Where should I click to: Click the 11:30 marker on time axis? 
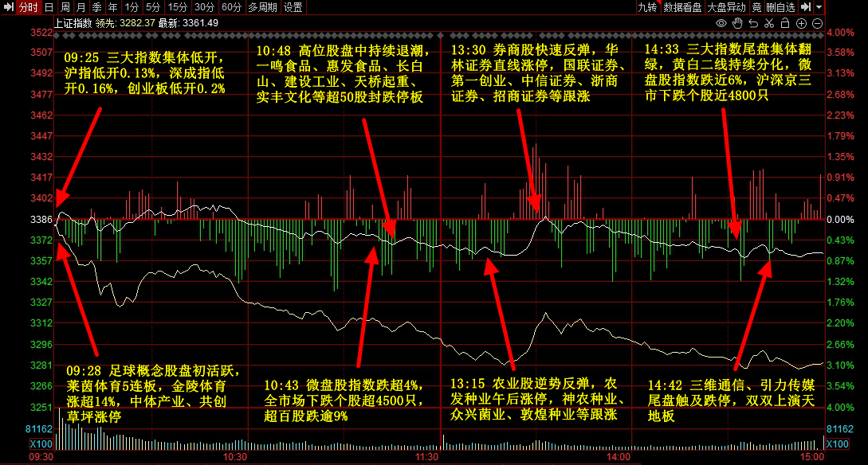(427, 457)
